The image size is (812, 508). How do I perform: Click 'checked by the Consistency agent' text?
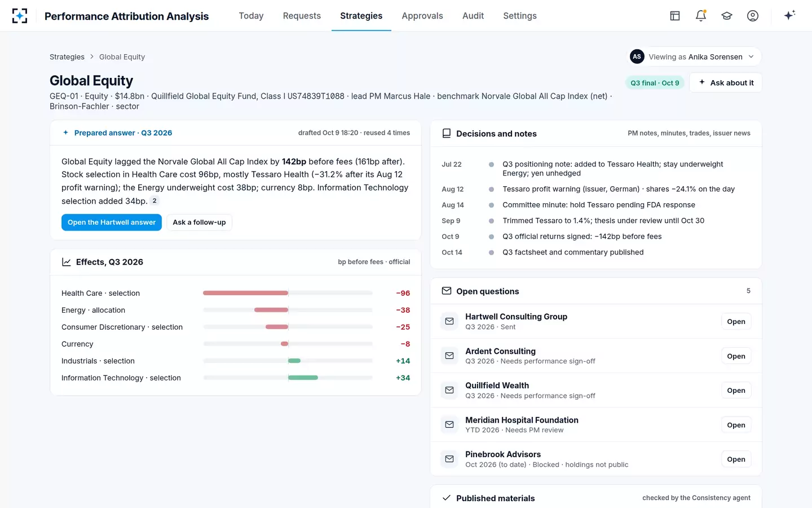[x=696, y=498]
